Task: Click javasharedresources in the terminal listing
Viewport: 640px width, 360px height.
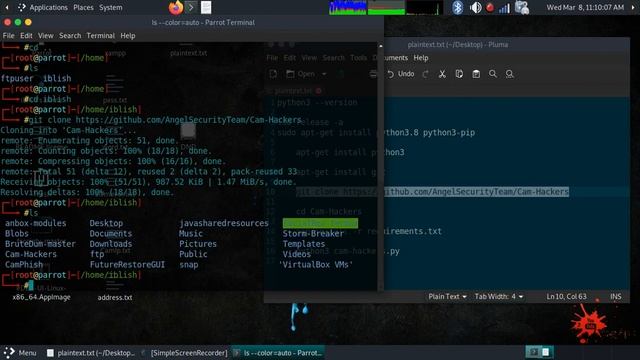Action: [224, 223]
